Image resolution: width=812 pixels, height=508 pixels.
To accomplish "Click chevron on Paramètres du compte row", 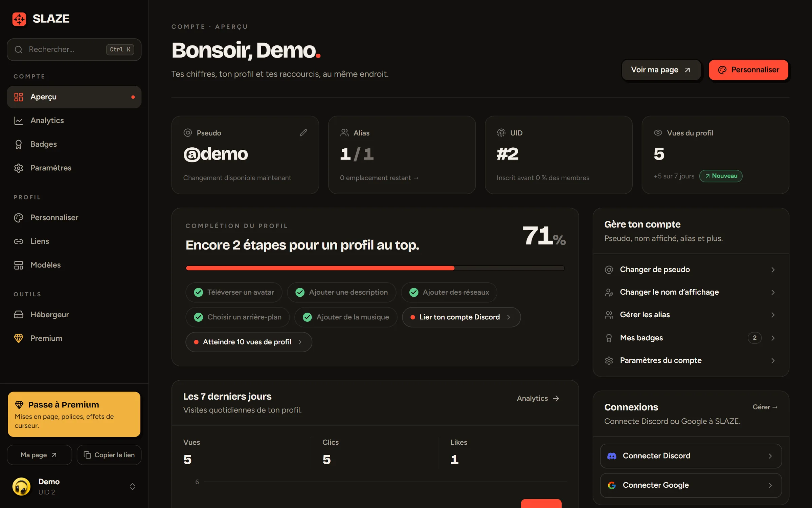I will click(x=773, y=361).
